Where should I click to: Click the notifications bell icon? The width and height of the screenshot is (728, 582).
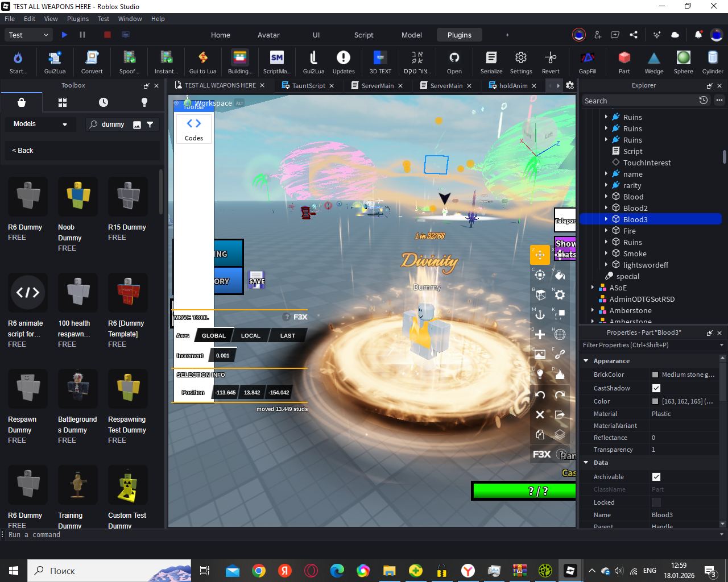698,35
